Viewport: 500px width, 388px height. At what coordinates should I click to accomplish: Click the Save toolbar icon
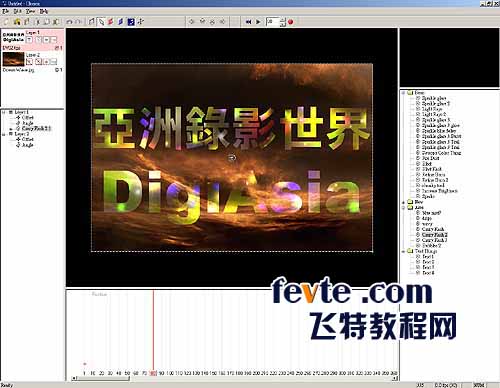pos(27,22)
